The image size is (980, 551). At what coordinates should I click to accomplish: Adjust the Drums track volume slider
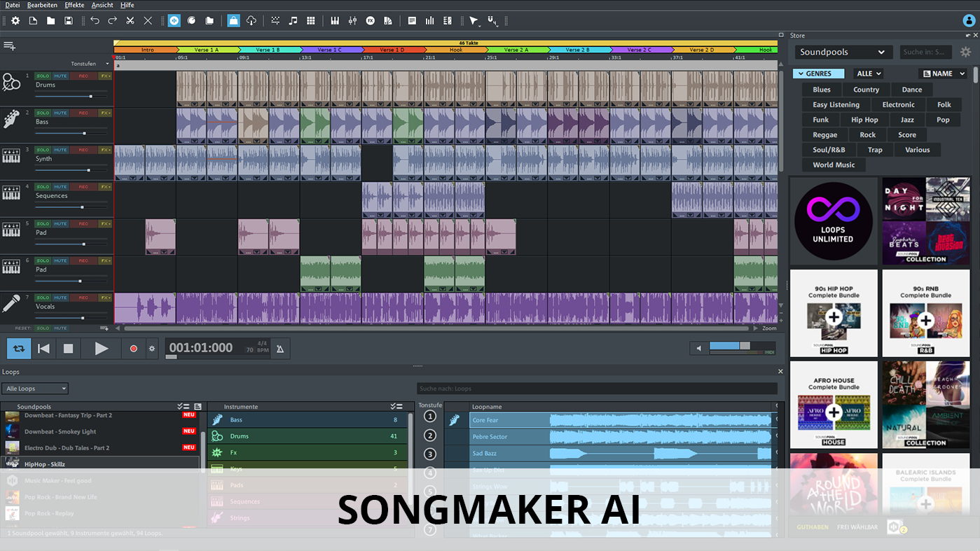(72, 97)
